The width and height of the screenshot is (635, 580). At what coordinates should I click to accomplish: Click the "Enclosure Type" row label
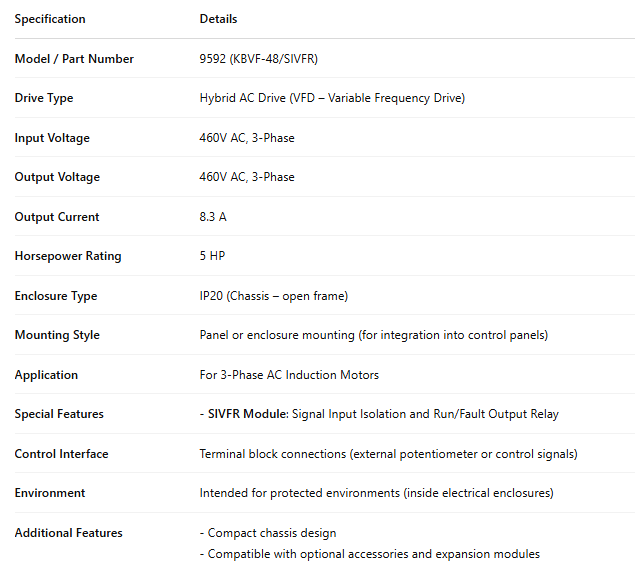click(x=57, y=296)
